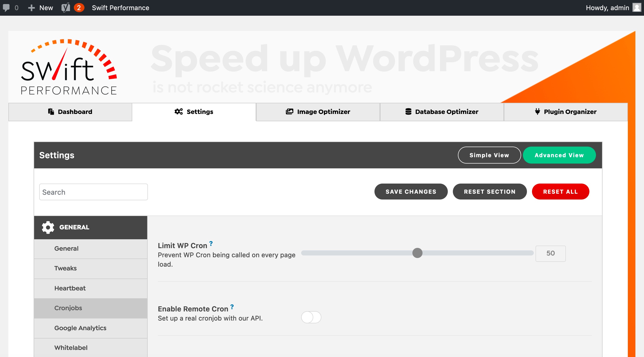Click the database icon on Database Optimizer tab
This screenshot has height=357, width=644.
(408, 111)
